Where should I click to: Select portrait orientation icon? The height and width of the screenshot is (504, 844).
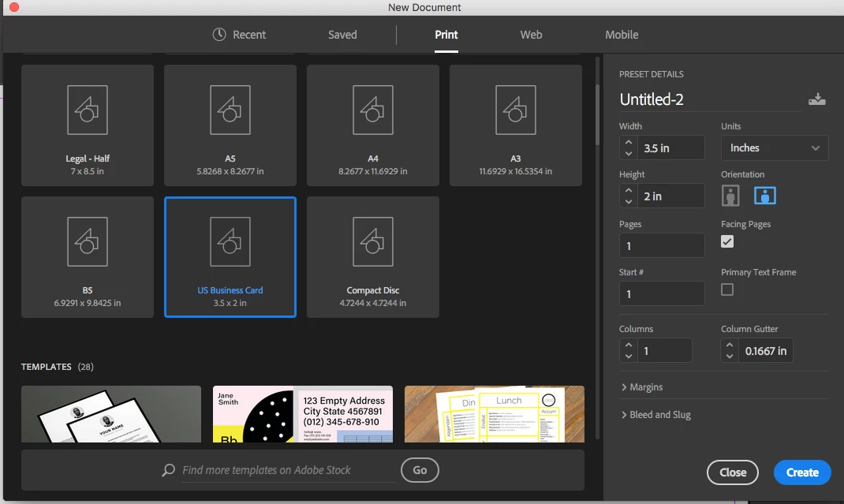[x=730, y=196]
